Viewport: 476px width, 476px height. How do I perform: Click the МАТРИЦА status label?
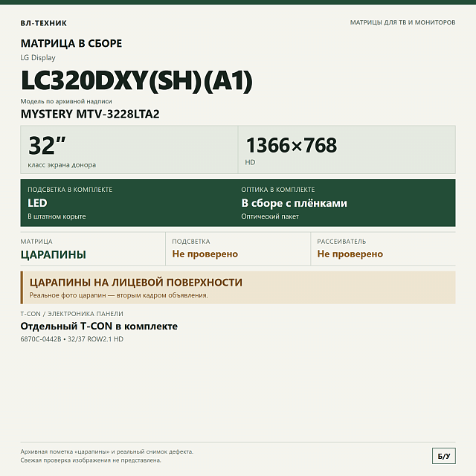[36, 242]
